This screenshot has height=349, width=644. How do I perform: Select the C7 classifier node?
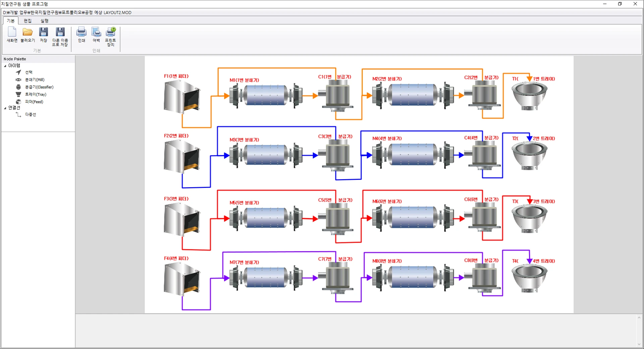[x=336, y=278]
